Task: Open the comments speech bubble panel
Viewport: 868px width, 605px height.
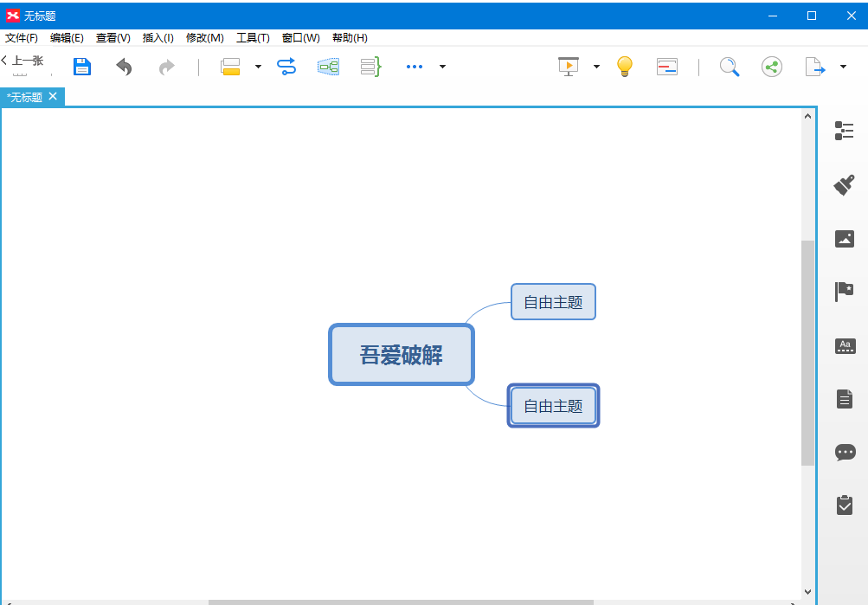Action: [x=845, y=452]
